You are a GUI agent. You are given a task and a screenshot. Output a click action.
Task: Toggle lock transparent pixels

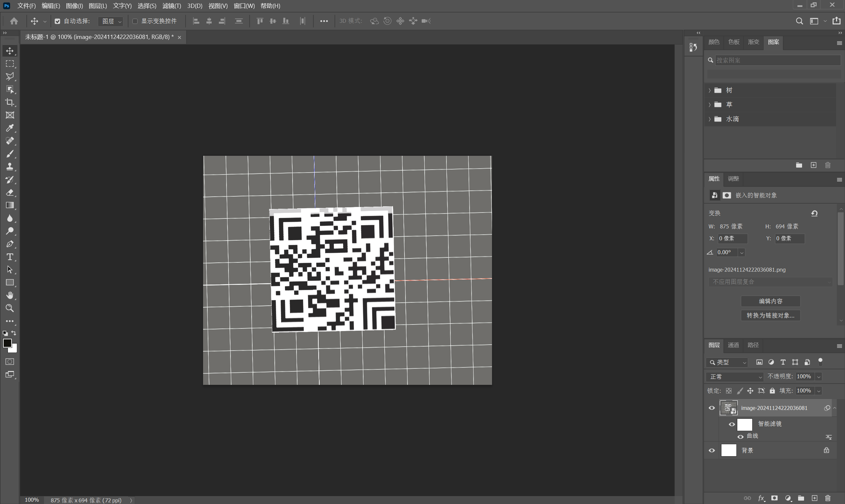[729, 391]
